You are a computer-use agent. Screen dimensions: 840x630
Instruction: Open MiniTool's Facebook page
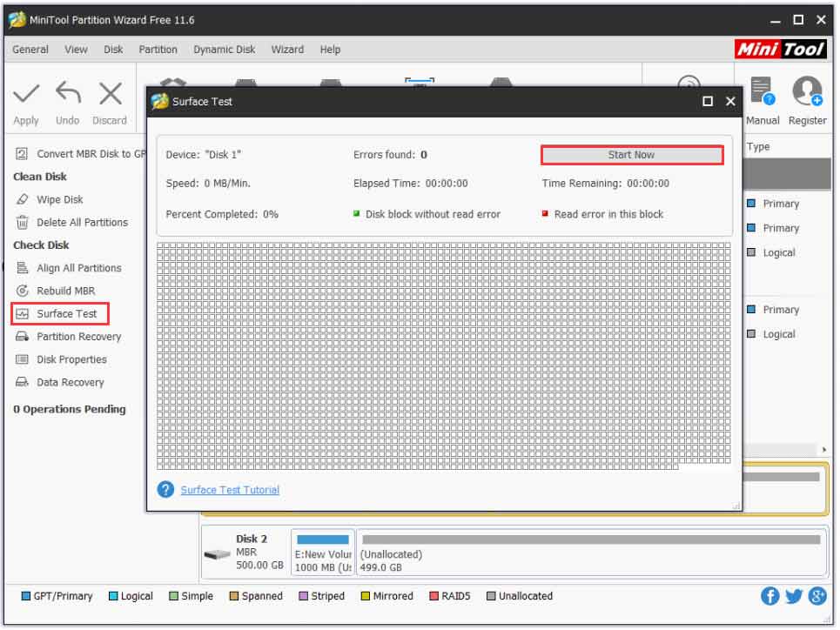coord(769,595)
